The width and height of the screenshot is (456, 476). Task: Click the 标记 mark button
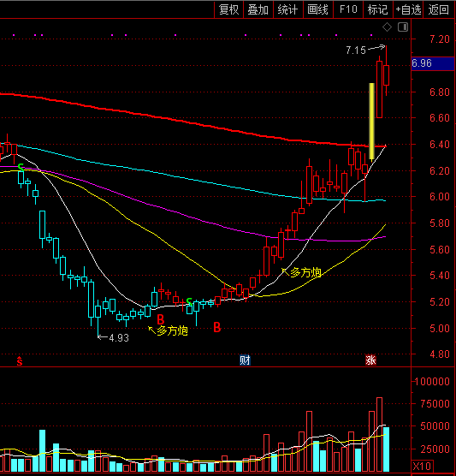[x=378, y=9]
